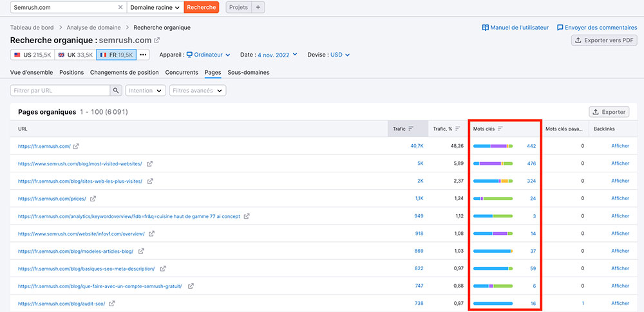The width and height of the screenshot is (644, 312).
Task: Select FR 19,5K database
Action: tap(117, 55)
